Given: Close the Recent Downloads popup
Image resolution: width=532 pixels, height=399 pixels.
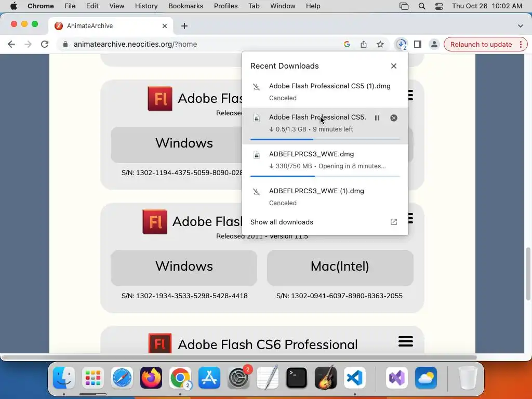Looking at the screenshot, I should tap(394, 66).
